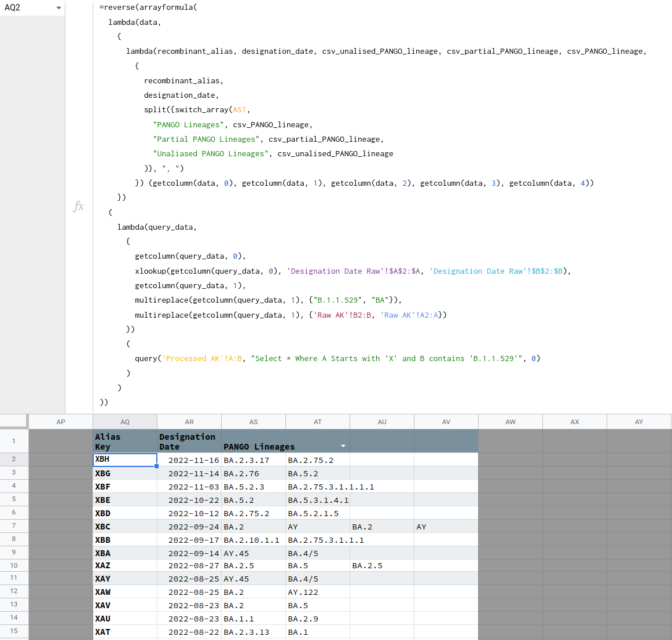Select cell containing XBC
The height and width of the screenshot is (640, 672).
125,527
